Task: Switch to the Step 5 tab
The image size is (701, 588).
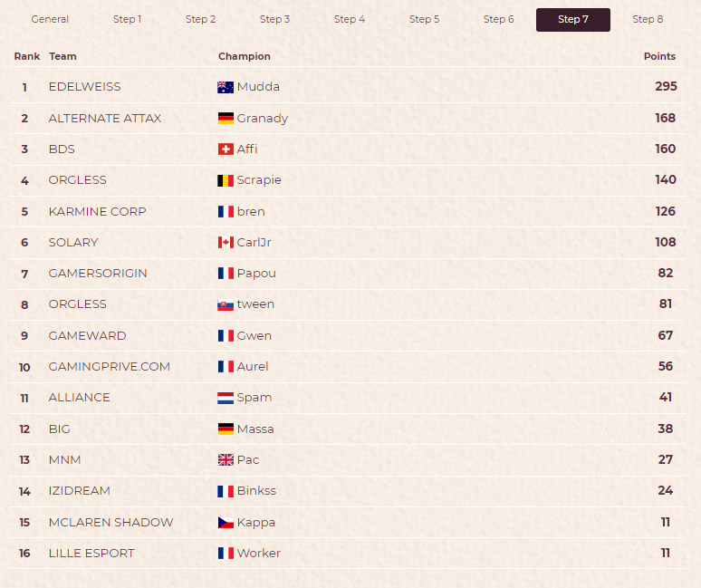Action: pos(424,19)
